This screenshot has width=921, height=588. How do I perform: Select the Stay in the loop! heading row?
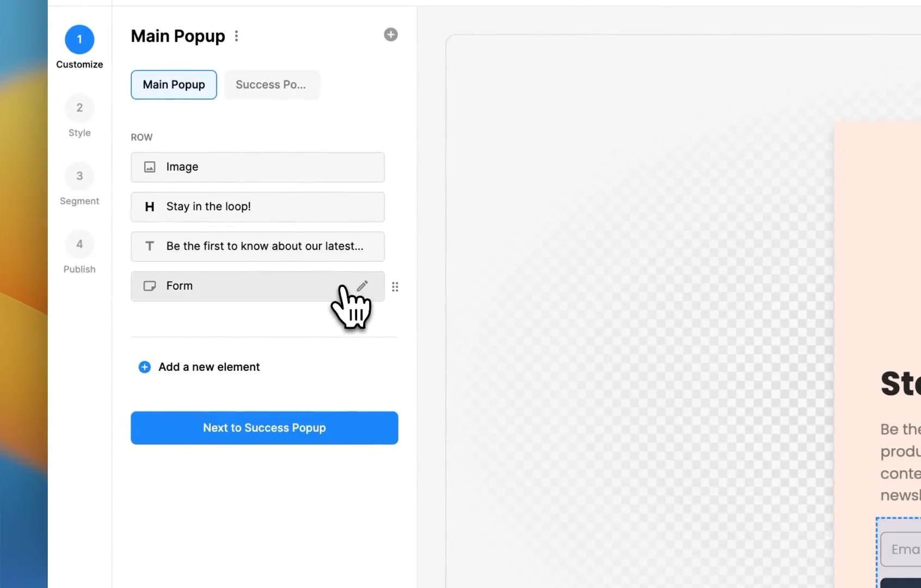(x=257, y=207)
